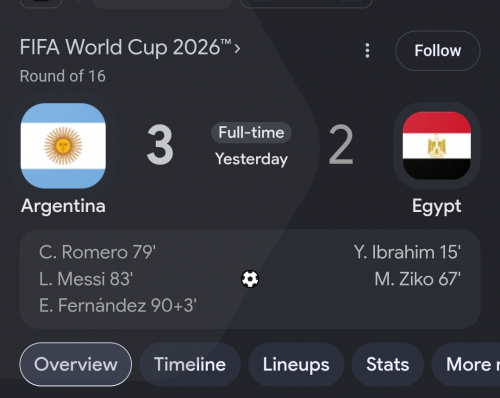Click the Argentina team name
This screenshot has width=500, height=398.
tap(63, 206)
